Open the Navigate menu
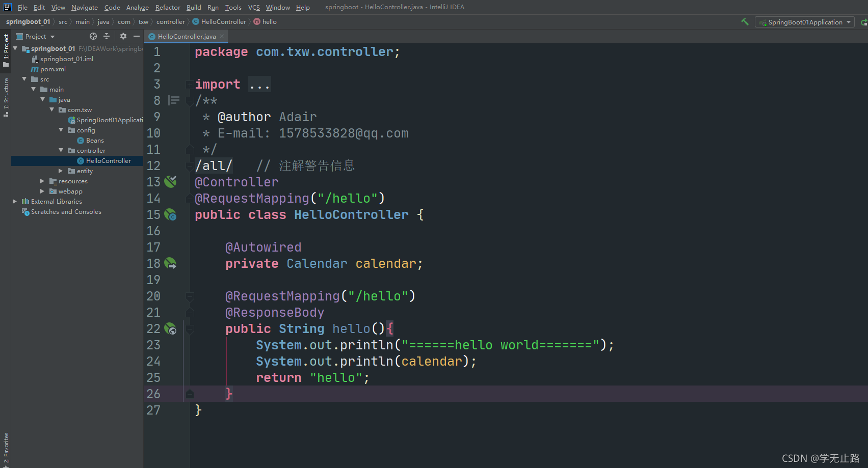Screen dimensions: 868x468 [85, 7]
